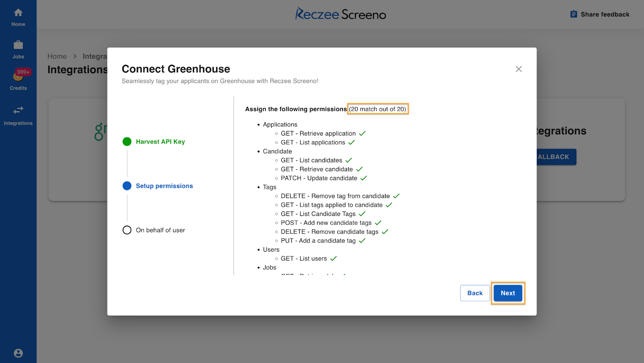Click the empty On behalf of user circle

pyautogui.click(x=127, y=230)
